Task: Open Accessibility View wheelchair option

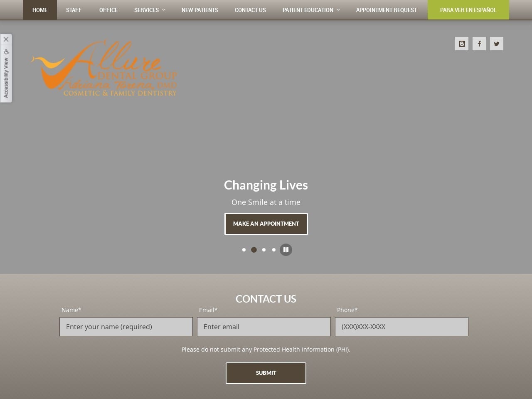Action: click(6, 74)
